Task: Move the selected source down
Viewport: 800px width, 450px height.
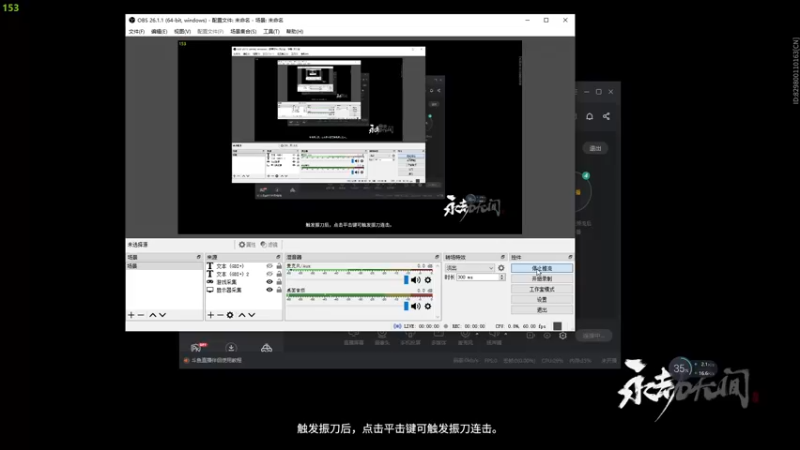Action: tap(252, 315)
